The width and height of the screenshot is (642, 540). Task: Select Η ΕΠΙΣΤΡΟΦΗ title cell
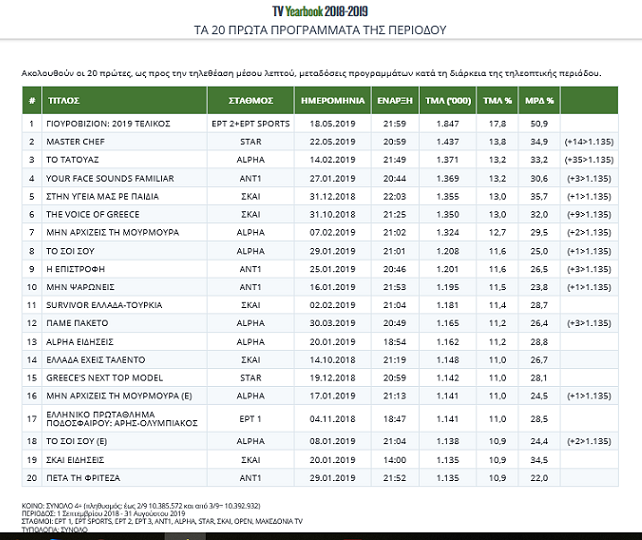click(124, 269)
